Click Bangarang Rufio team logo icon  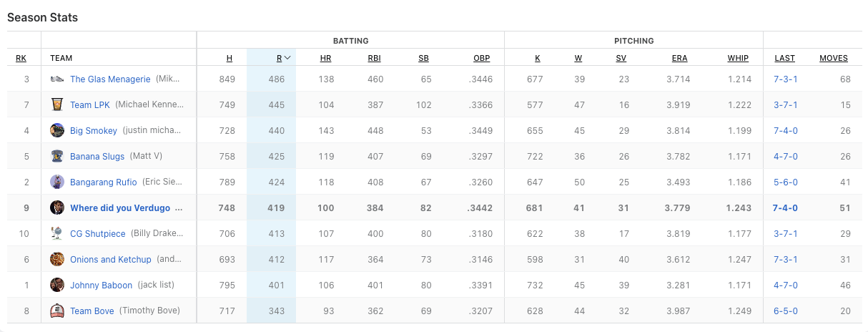pos(57,182)
